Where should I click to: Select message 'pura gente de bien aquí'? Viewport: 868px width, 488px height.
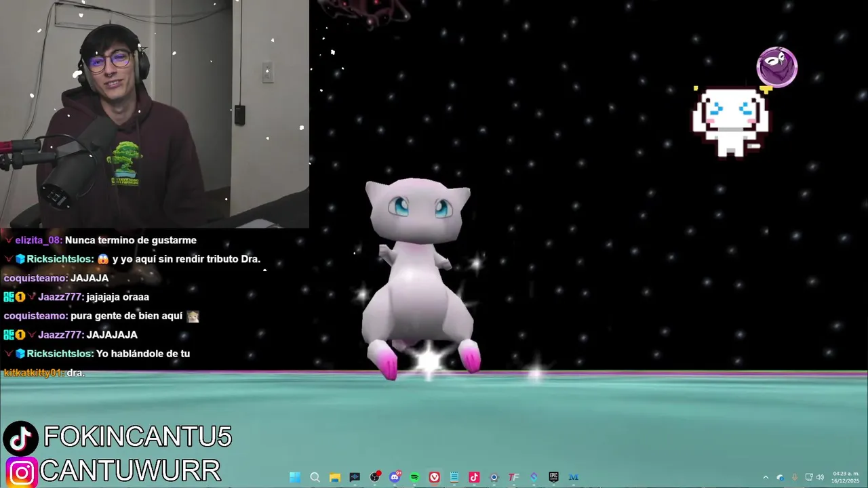click(127, 316)
